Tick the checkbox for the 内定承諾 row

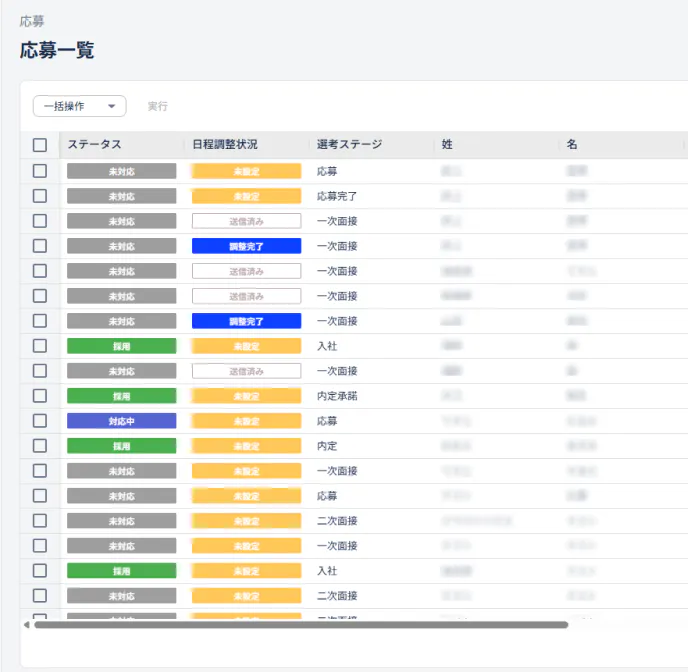click(40, 396)
